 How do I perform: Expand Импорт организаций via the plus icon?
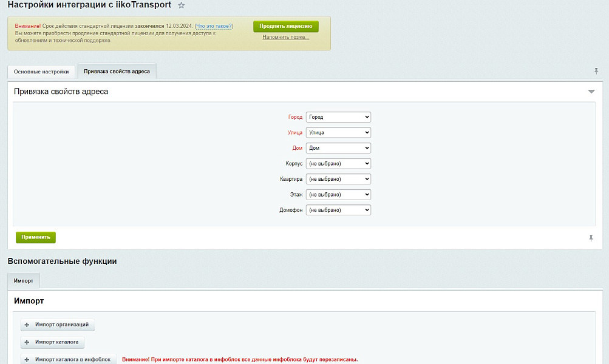point(26,325)
